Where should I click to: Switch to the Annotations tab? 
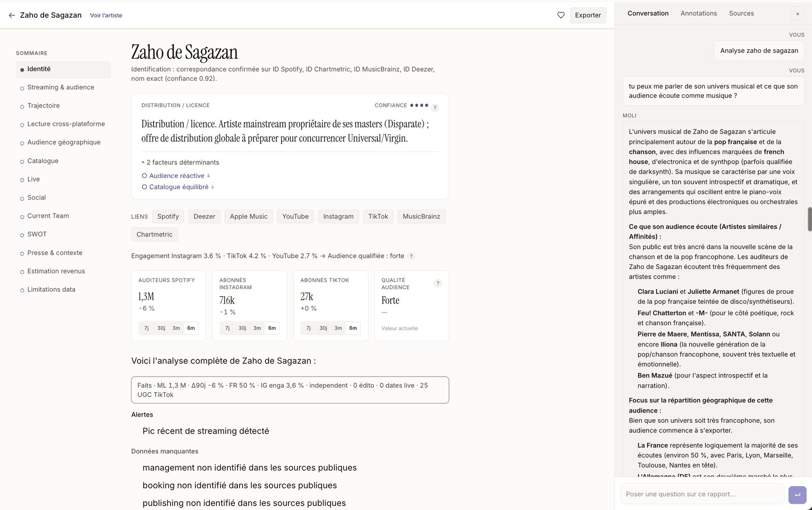(x=699, y=13)
